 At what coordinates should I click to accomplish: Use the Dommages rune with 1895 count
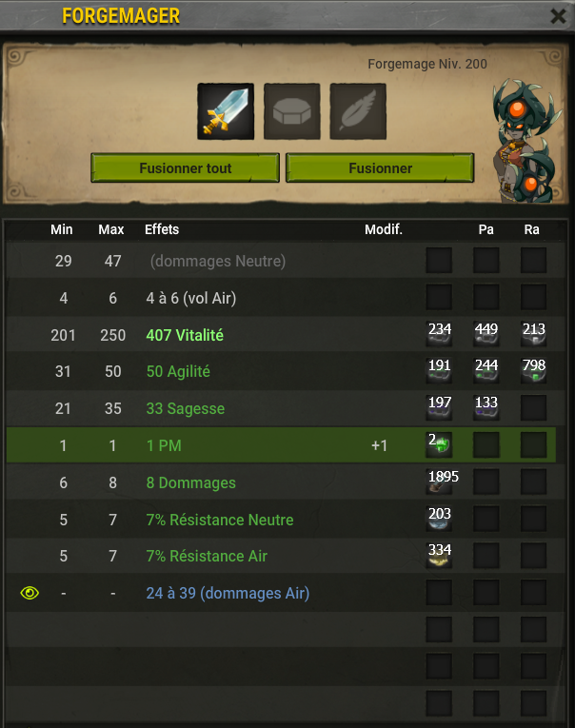pyautogui.click(x=439, y=482)
